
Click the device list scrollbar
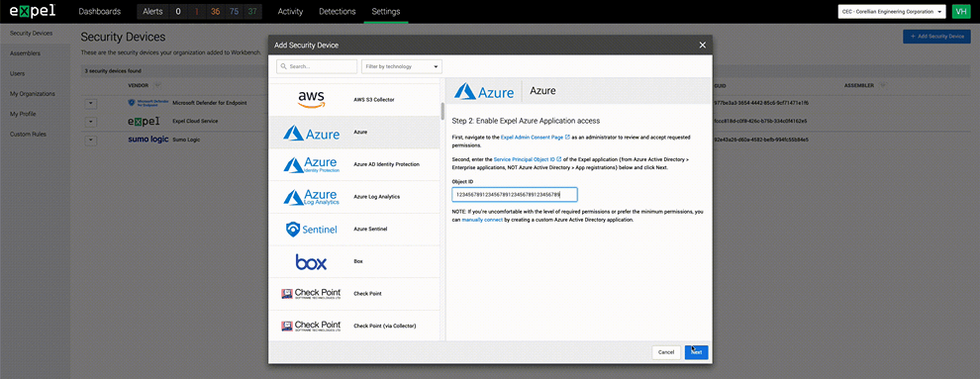443,111
